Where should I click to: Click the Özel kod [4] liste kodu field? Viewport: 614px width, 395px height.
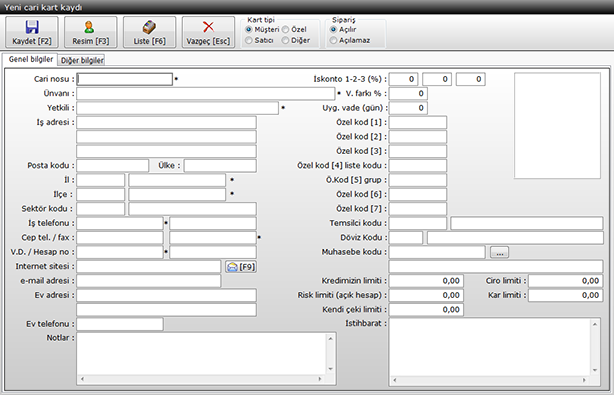(x=418, y=166)
